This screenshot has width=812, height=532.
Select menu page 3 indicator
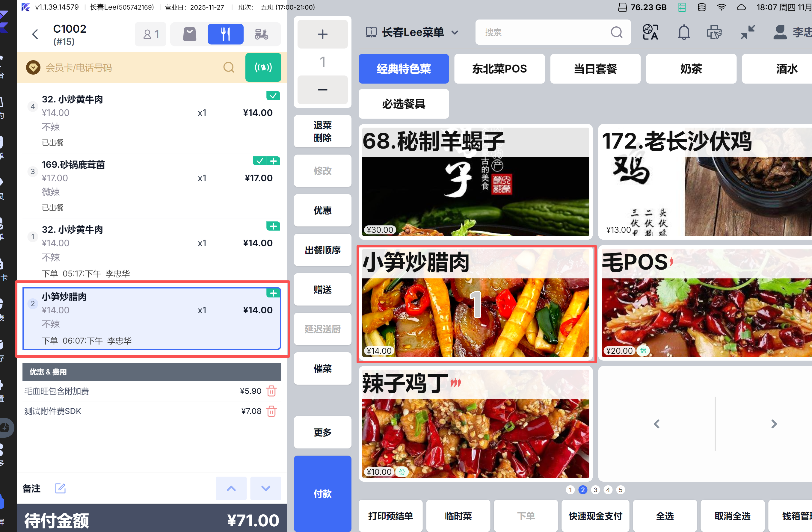595,490
